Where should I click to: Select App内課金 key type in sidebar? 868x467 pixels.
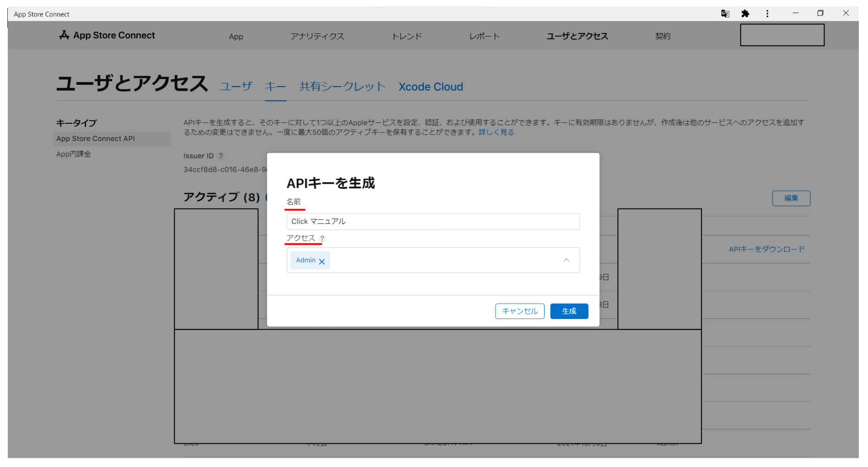(74, 154)
